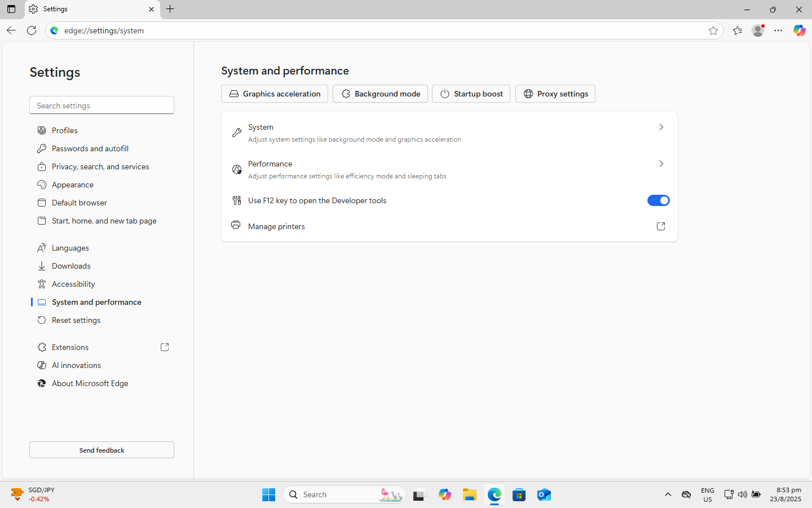Open Settings and more ellipsis menu
This screenshot has width=812, height=508.
778,30
